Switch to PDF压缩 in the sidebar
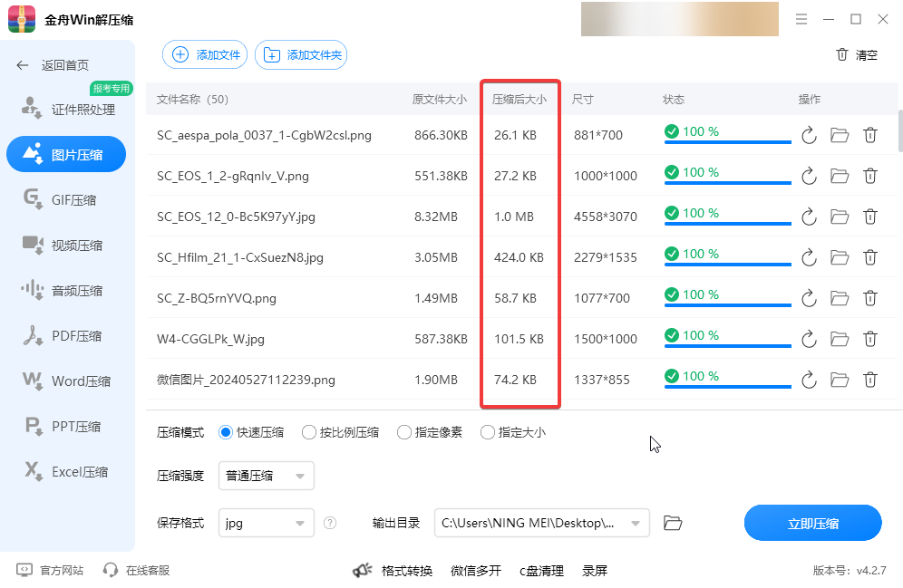Image resolution: width=903 pixels, height=588 pixels. coord(66,335)
